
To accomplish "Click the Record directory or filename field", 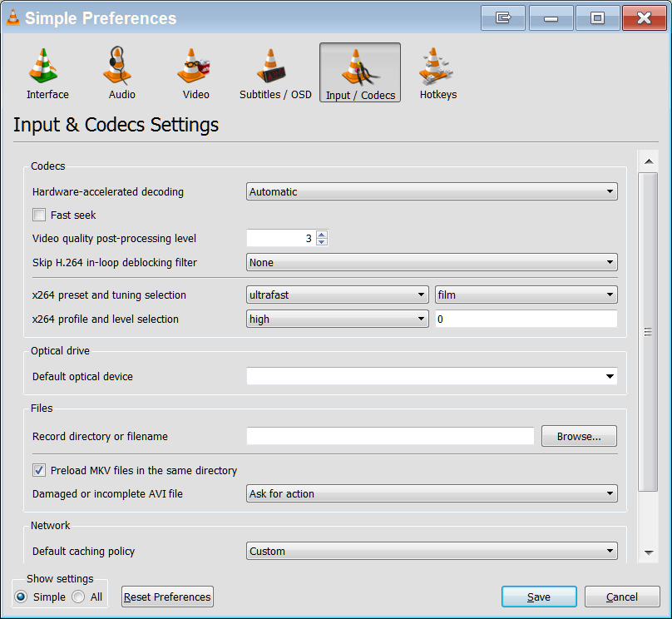I will click(390, 436).
